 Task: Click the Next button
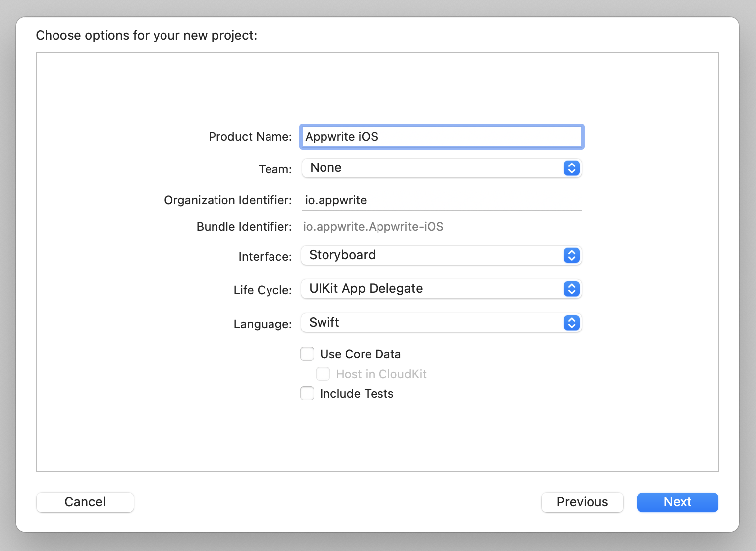[x=677, y=502]
